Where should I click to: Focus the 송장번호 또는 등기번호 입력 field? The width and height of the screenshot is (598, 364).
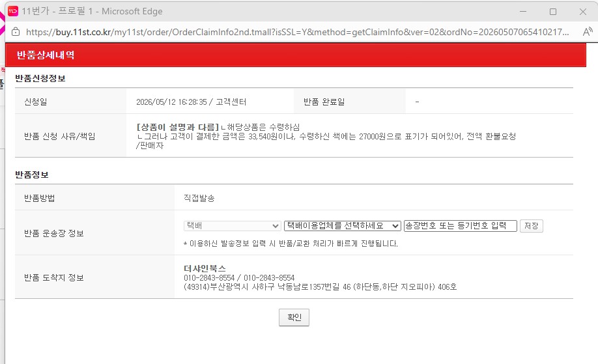(x=461, y=226)
